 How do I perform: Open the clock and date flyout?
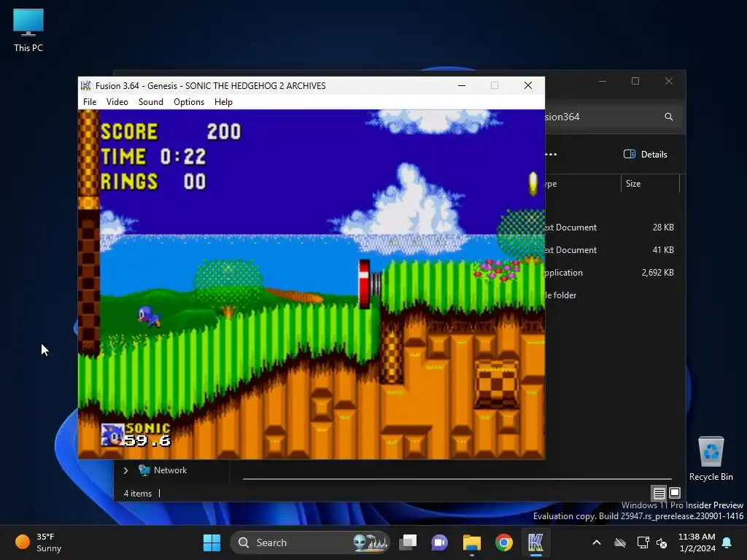(x=697, y=542)
